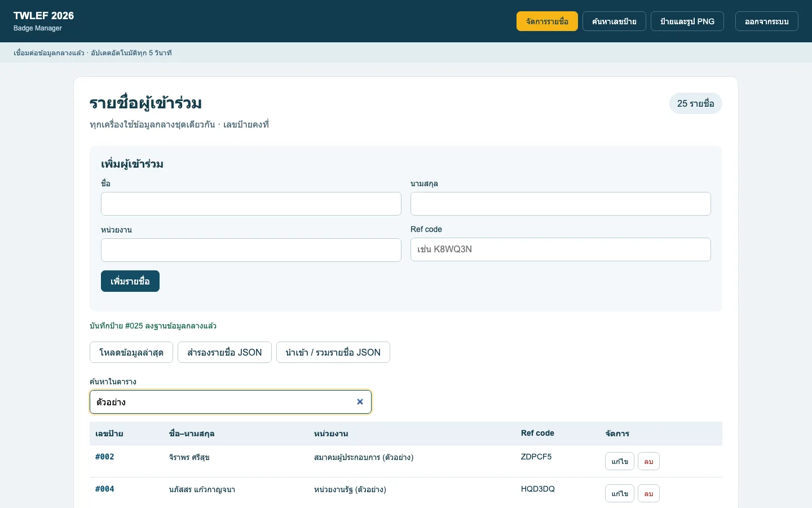Screen dimensions: 812x508
Task: Click the ชื่อ–นามสกุล column header
Action: pyautogui.click(x=192, y=433)
